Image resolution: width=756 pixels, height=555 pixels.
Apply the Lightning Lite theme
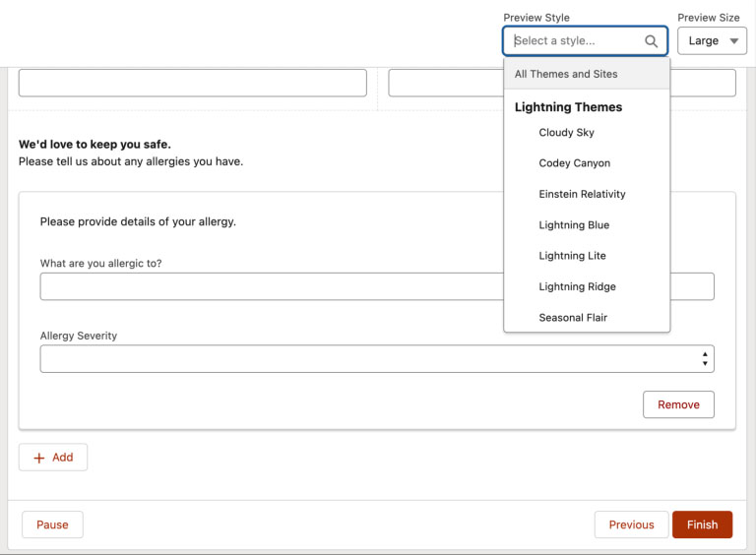pos(573,256)
